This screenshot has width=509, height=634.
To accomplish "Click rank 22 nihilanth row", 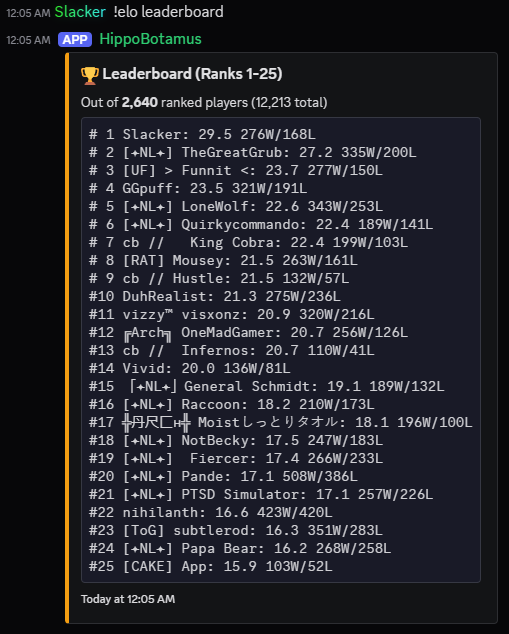I will tap(211, 512).
